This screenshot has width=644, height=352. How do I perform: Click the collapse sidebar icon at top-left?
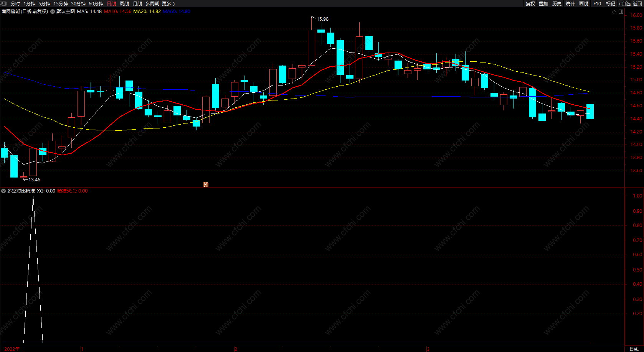(4, 3)
